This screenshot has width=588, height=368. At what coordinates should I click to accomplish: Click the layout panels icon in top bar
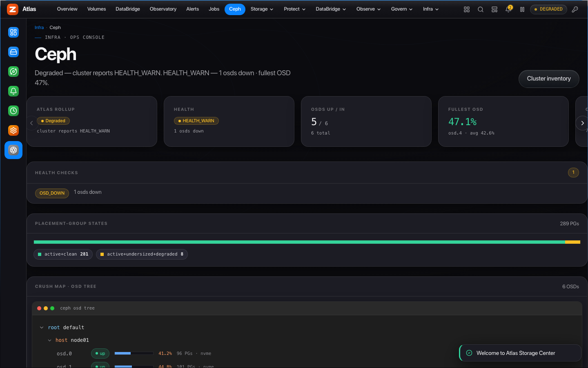[x=494, y=9]
